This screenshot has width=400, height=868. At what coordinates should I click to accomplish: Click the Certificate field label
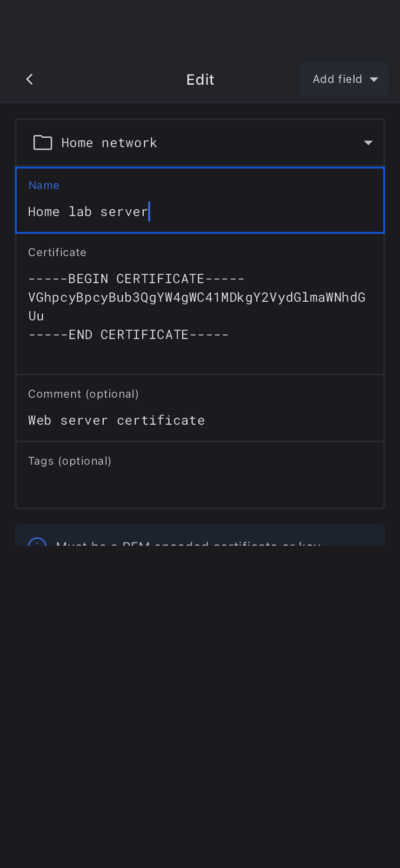coord(57,252)
